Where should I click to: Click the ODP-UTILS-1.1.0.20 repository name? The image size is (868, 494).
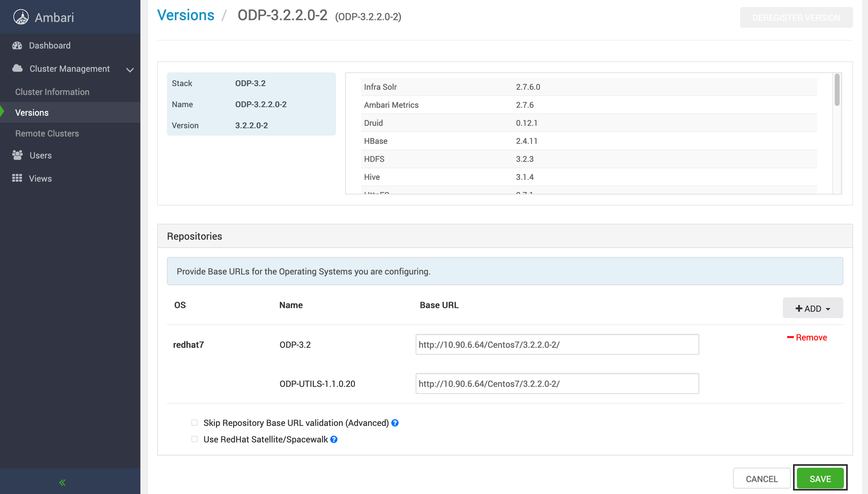pyautogui.click(x=317, y=384)
